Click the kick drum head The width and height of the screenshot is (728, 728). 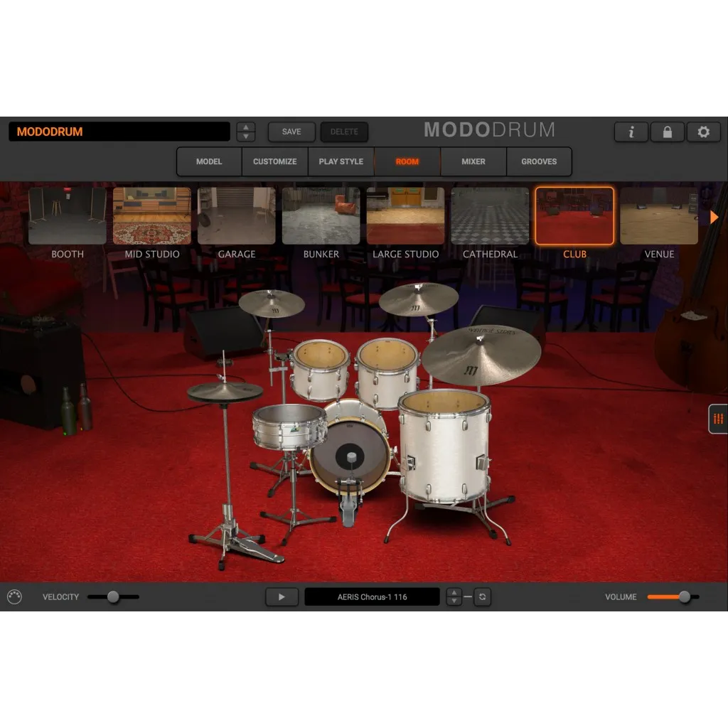(350, 456)
